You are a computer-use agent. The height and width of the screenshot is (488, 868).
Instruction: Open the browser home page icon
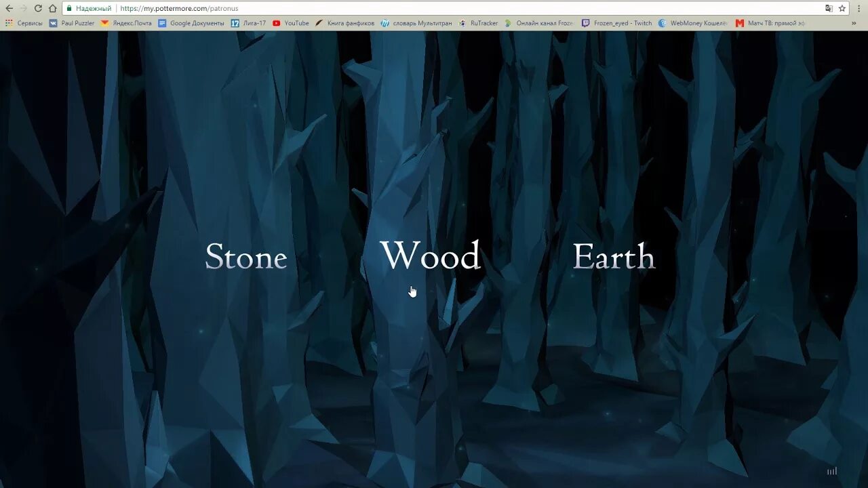pos(52,8)
